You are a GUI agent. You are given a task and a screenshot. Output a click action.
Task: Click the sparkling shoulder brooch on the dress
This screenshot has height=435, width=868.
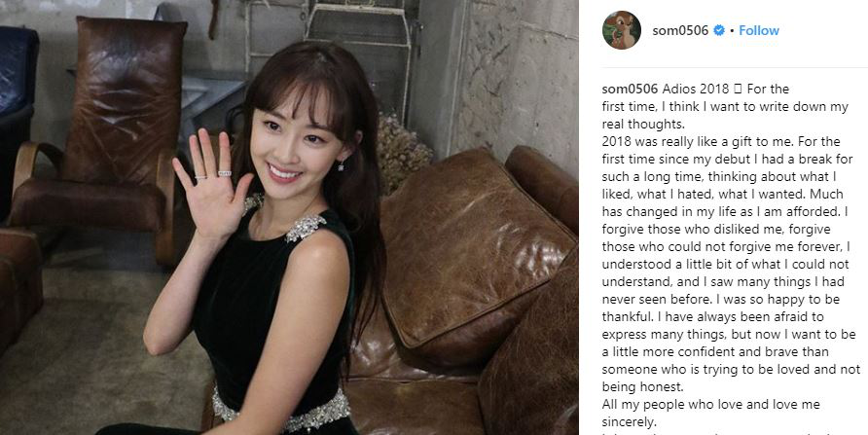305,228
